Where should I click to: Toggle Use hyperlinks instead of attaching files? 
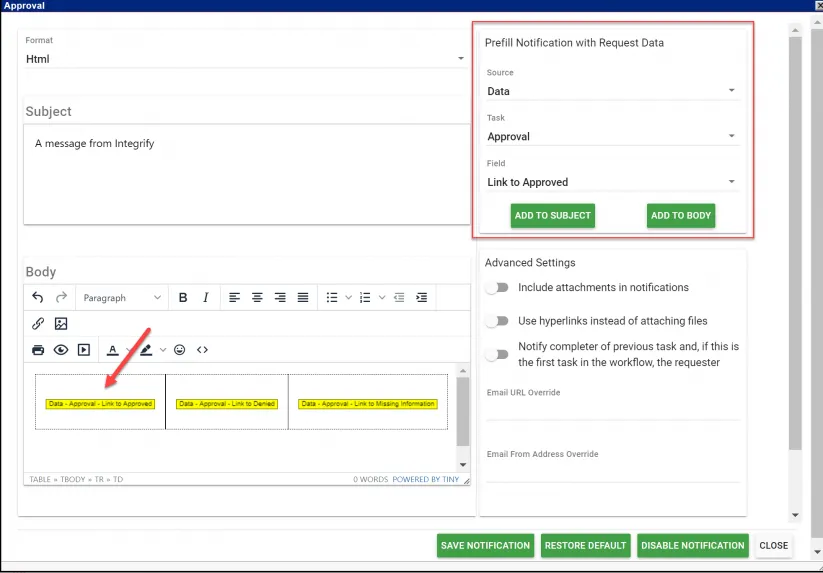point(497,321)
